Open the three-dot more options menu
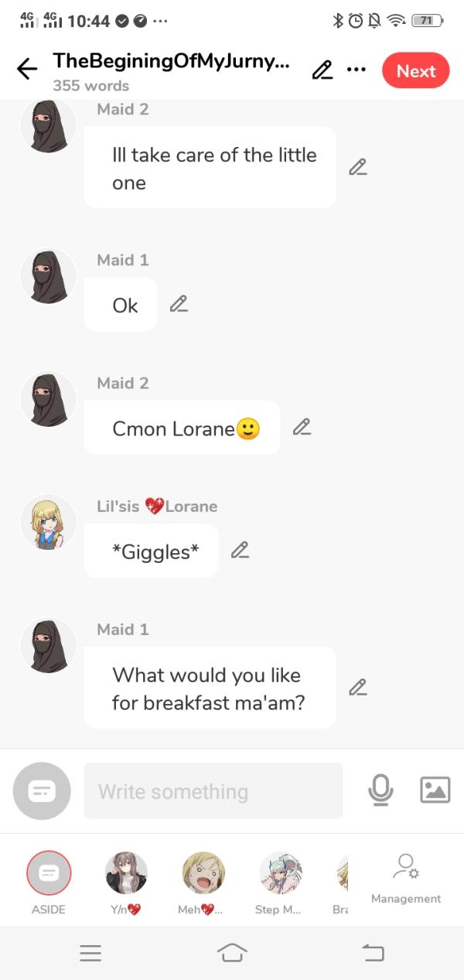The image size is (464, 980). click(x=357, y=70)
